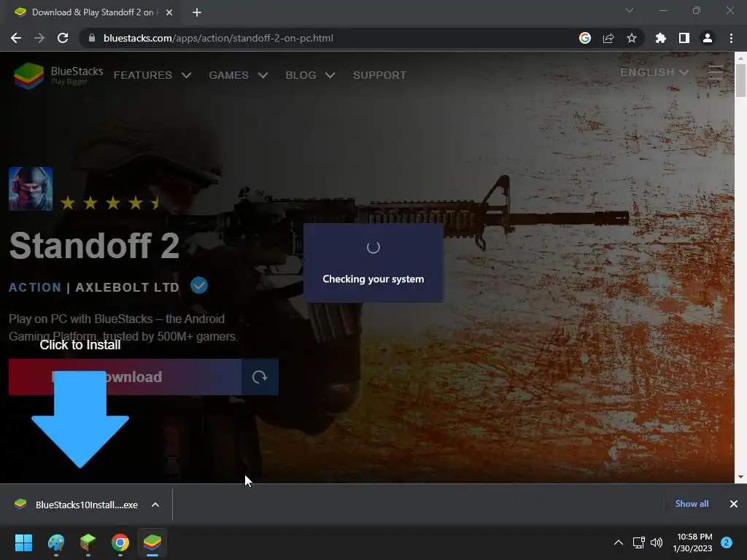The width and height of the screenshot is (747, 560).
Task: Open the notification badge showing 2
Action: pos(727,542)
